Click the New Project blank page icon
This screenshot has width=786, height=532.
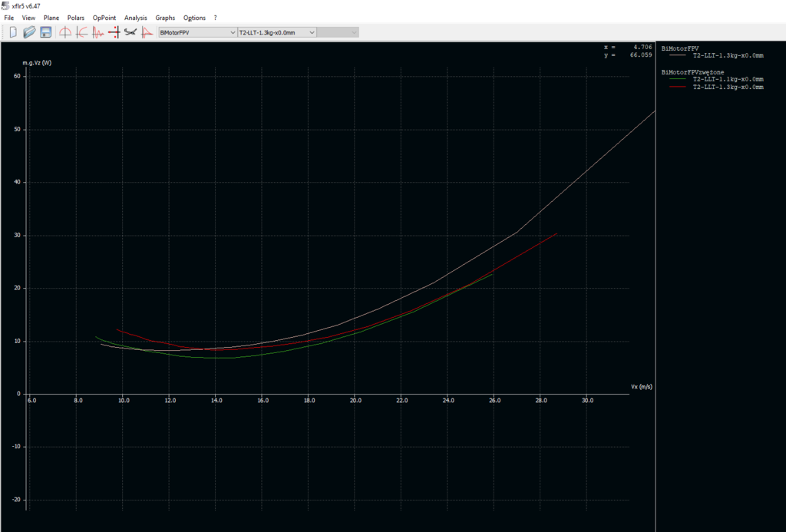coord(12,32)
